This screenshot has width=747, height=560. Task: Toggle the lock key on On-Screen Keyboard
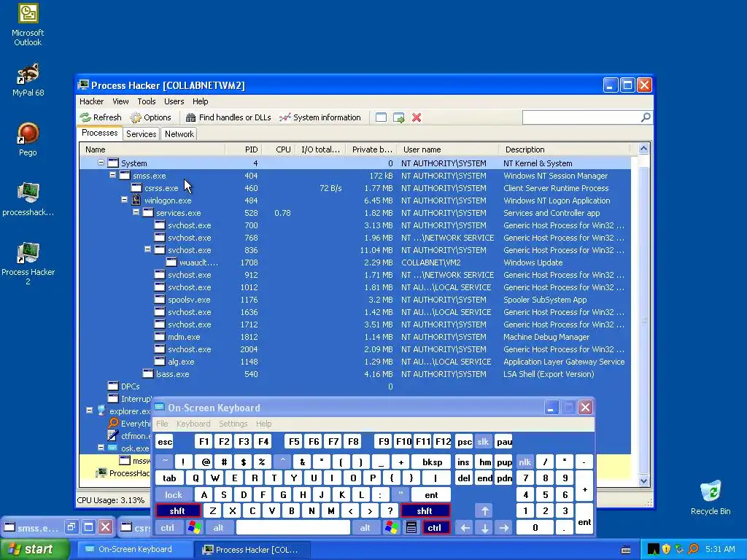point(174,495)
